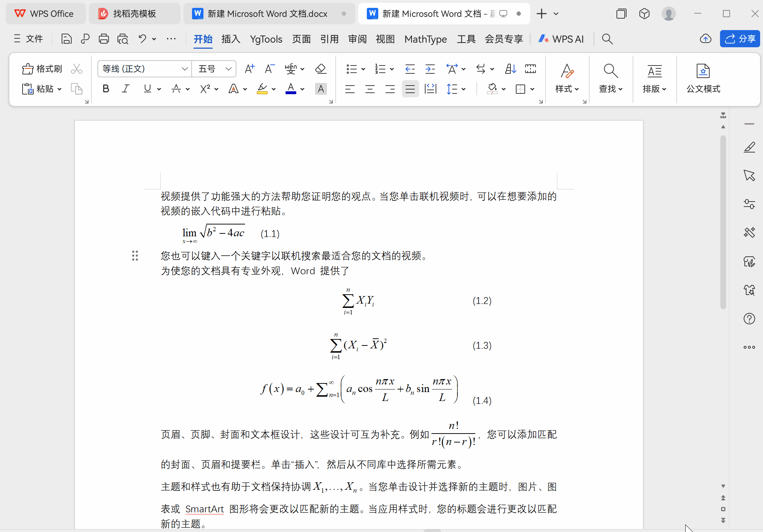Image resolution: width=763 pixels, height=532 pixels.
Task: Expand the font size dropdown 五号
Action: point(228,69)
